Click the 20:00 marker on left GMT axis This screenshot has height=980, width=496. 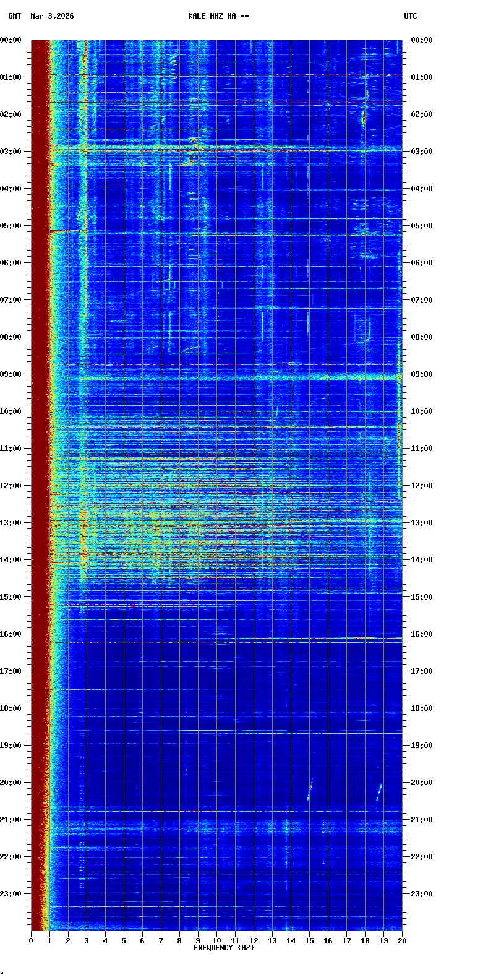point(11,783)
